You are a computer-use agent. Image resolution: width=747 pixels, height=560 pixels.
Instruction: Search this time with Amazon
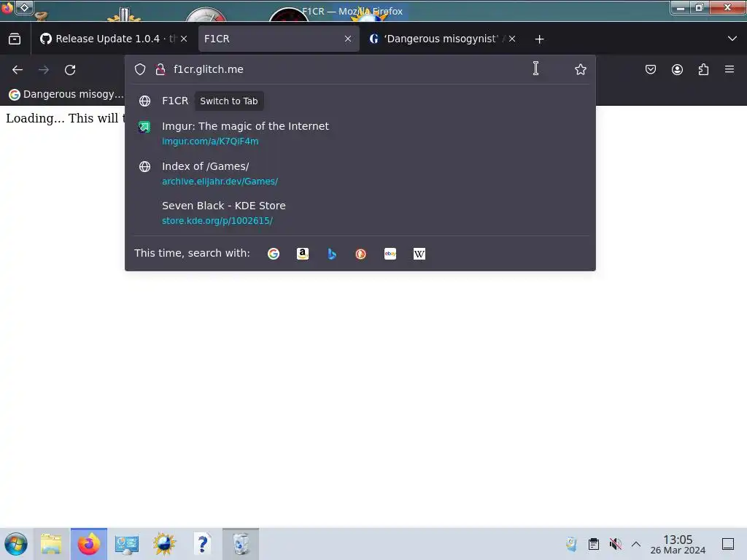[x=303, y=254]
